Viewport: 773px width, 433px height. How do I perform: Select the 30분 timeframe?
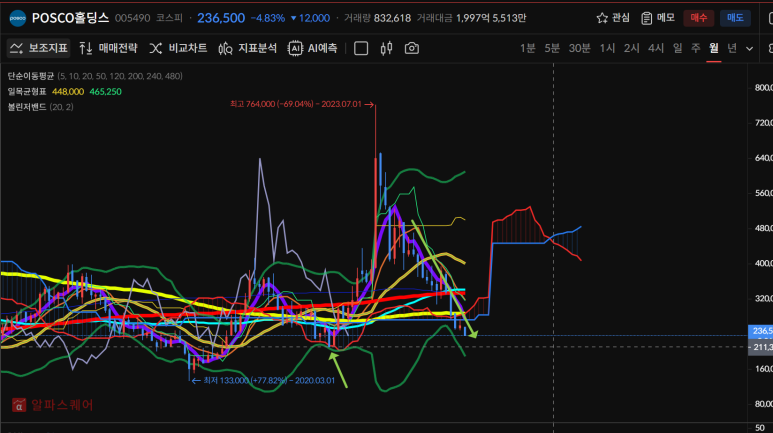[x=579, y=48]
